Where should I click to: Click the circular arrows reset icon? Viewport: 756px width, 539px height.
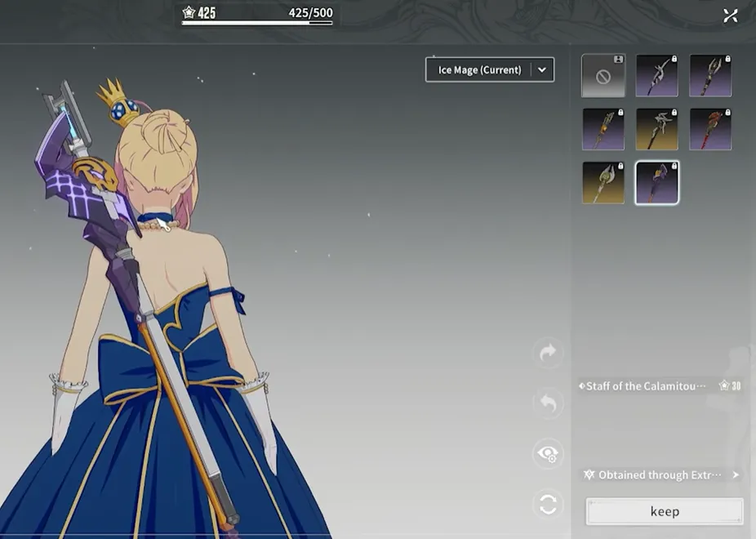(548, 504)
